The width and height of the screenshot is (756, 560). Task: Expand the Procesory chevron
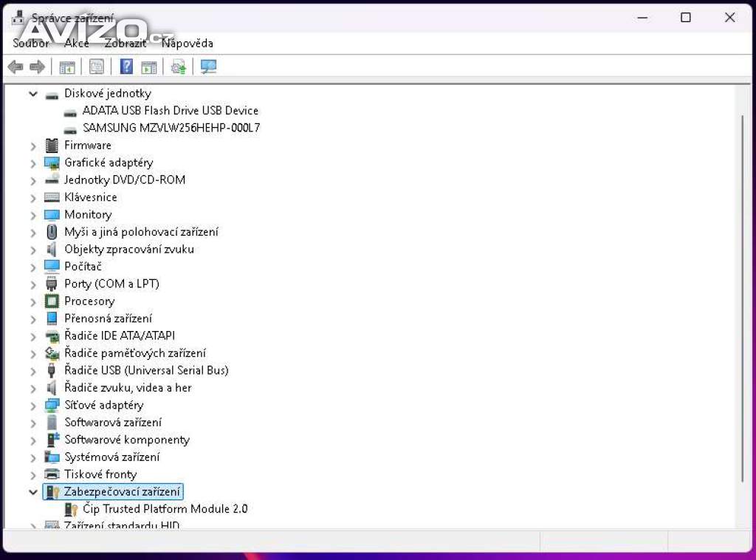[32, 302]
